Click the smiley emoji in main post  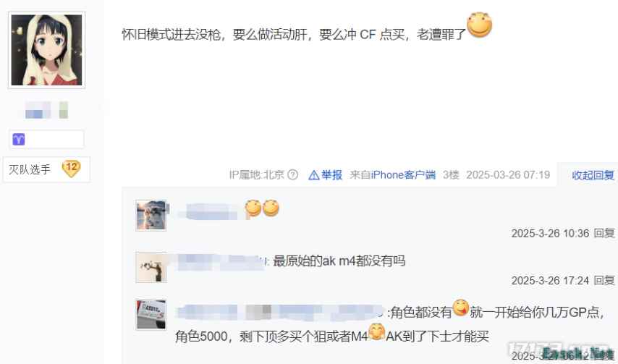click(479, 25)
